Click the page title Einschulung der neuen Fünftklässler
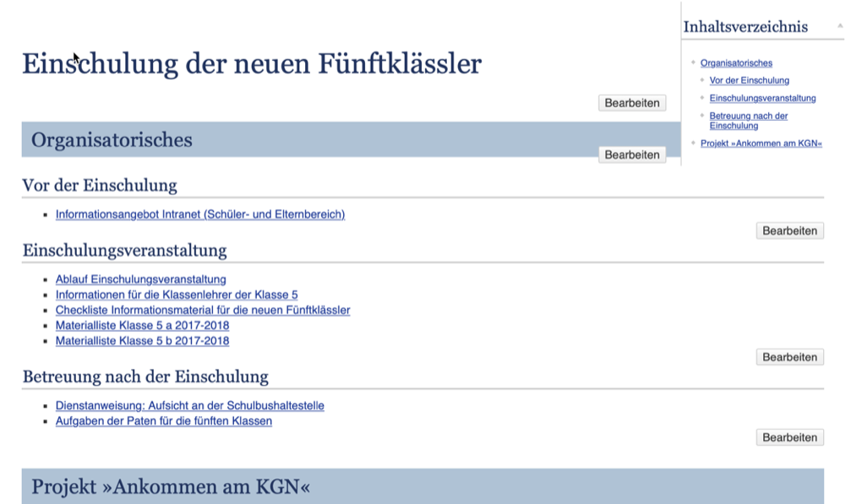845x504 pixels. click(252, 63)
